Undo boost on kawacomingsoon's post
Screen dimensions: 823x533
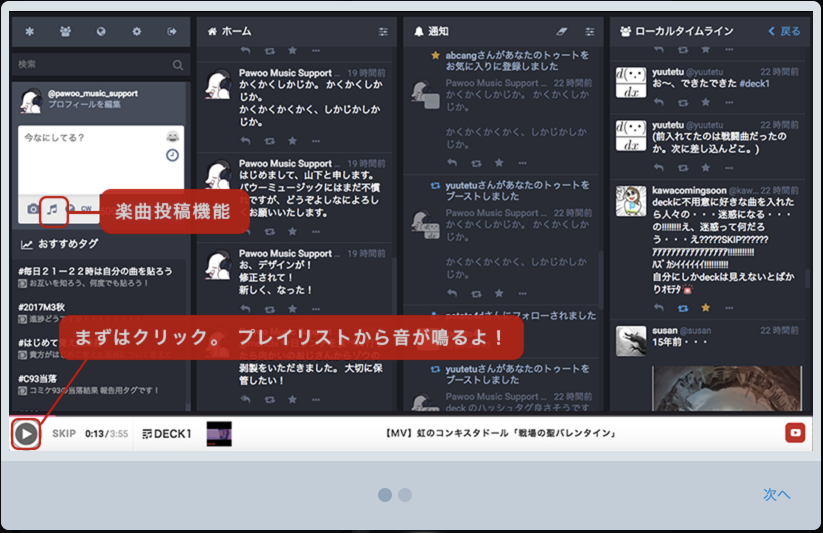(x=683, y=308)
